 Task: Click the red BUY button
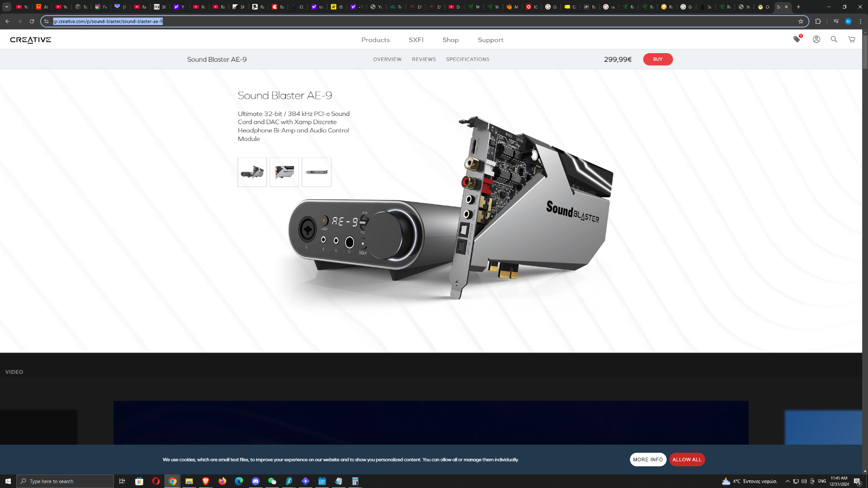pyautogui.click(x=658, y=59)
